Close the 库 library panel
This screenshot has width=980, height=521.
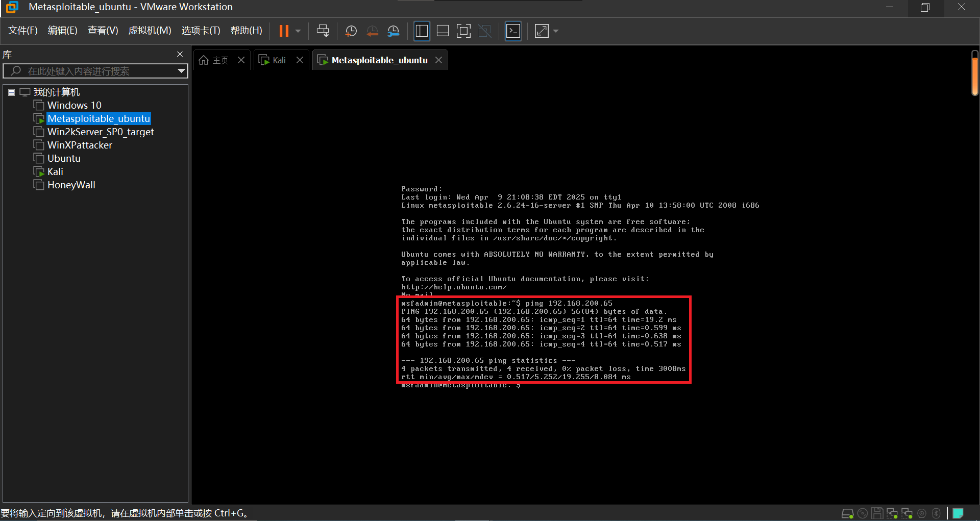[x=180, y=54]
